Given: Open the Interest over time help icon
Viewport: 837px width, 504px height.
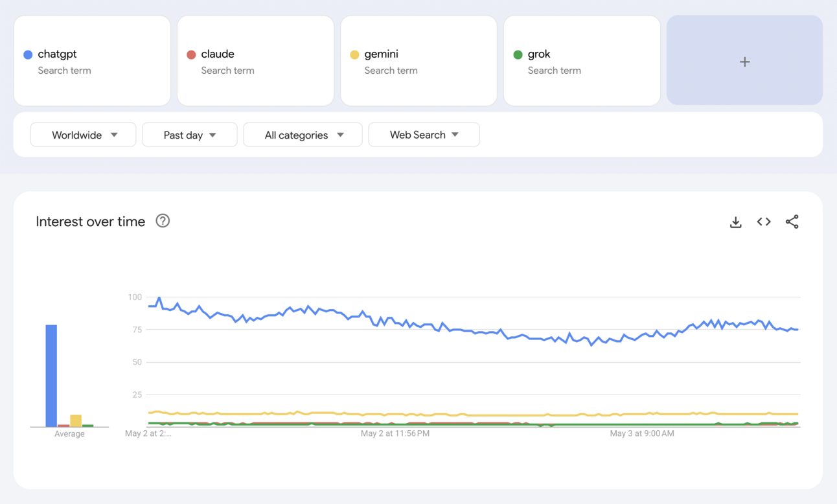Looking at the screenshot, I should point(163,221).
